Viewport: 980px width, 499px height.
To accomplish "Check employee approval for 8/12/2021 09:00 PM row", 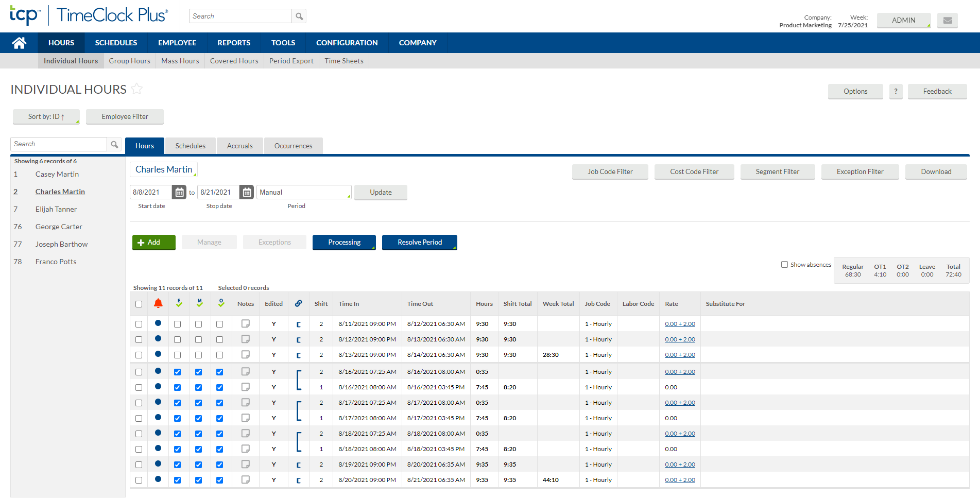I will point(178,340).
